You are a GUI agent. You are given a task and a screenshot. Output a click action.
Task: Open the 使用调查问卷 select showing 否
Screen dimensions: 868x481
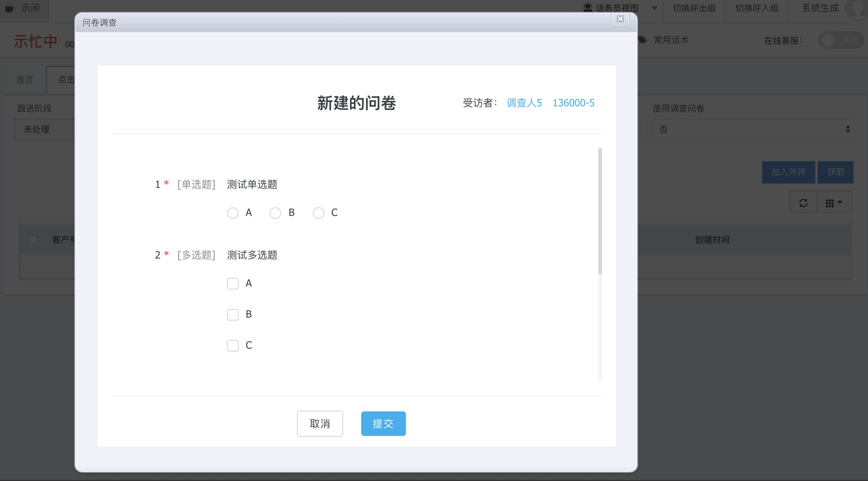[753, 129]
